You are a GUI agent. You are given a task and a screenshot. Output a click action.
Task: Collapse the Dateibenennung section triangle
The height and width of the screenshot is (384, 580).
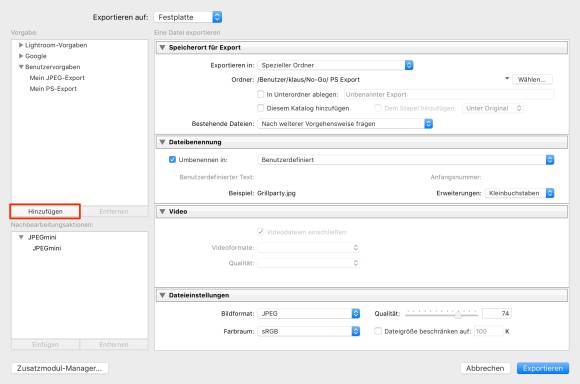162,142
